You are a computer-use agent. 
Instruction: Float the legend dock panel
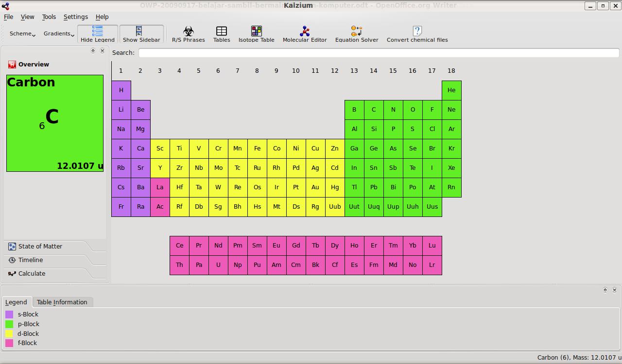(605, 290)
